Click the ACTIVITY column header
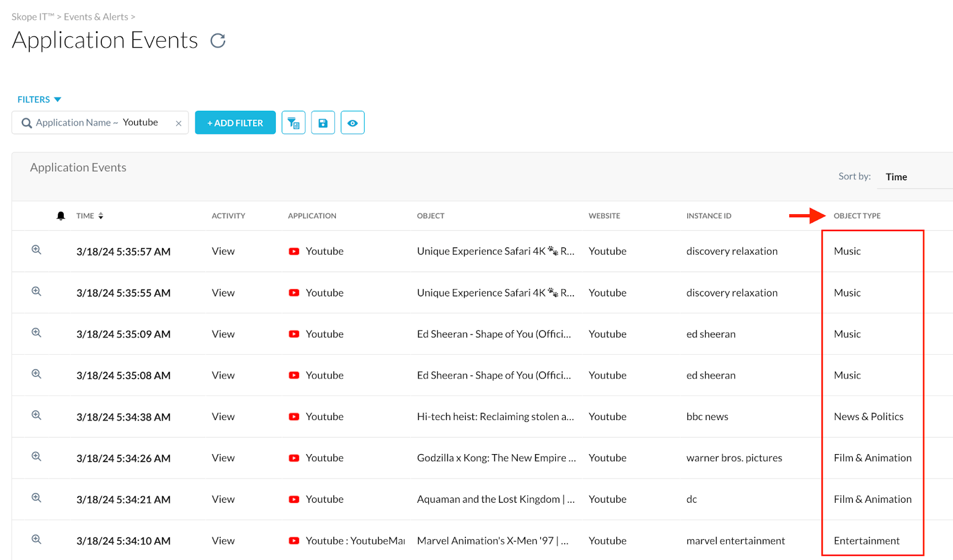The width and height of the screenshot is (953, 560). (x=228, y=216)
